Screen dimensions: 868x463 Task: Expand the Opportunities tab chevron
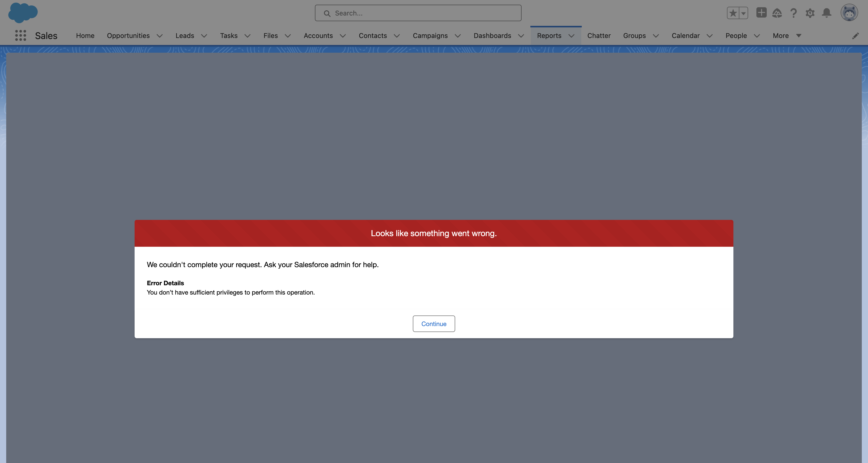pyautogui.click(x=160, y=36)
